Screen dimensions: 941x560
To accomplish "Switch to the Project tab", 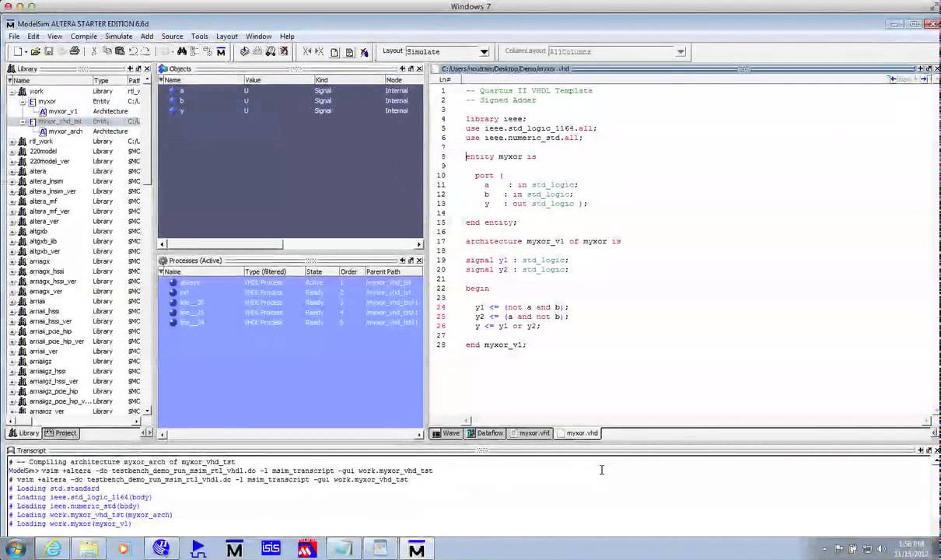I will (61, 433).
